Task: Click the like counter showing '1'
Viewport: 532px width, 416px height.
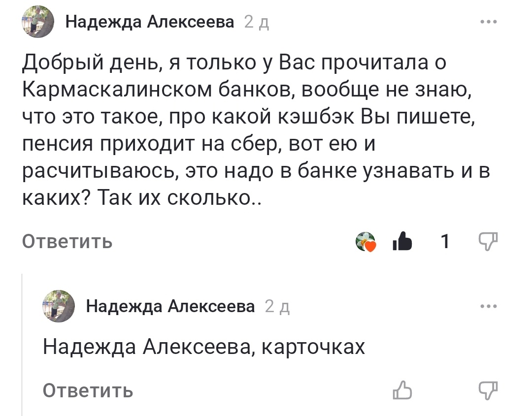Action: [x=445, y=241]
